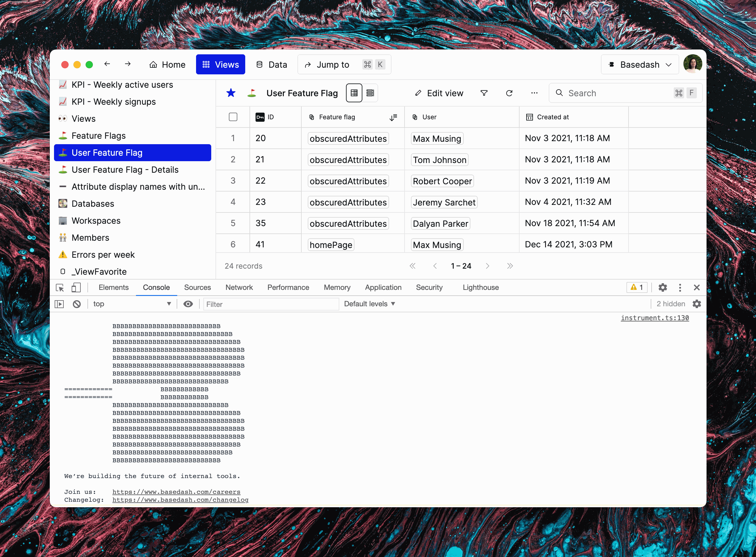Check the select-all rows checkbox
Viewport: 756px width, 557px height.
click(233, 117)
